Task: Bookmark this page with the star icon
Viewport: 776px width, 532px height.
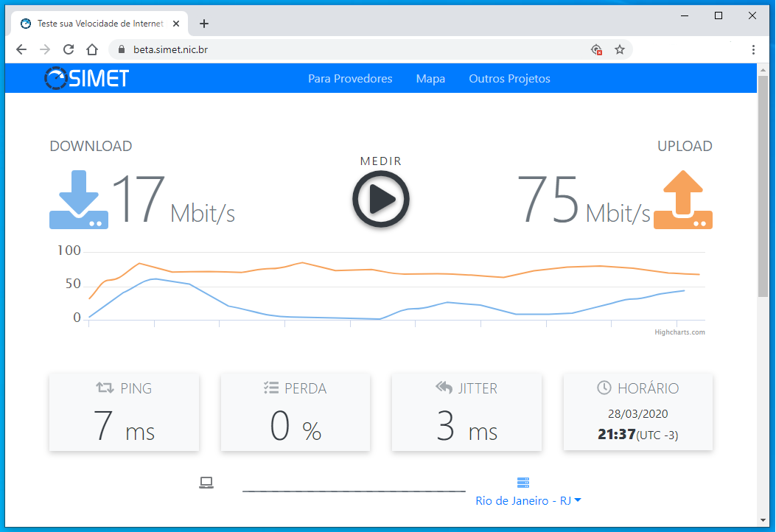Action: click(620, 49)
